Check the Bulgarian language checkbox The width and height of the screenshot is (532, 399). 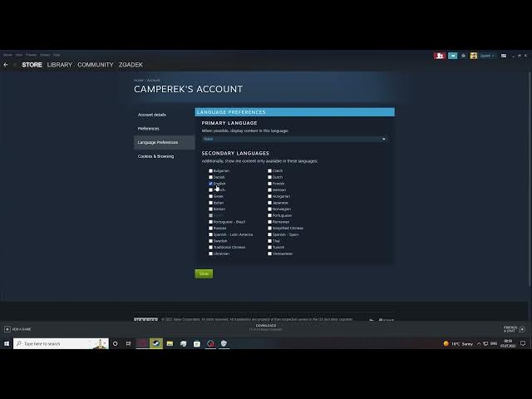(x=210, y=170)
